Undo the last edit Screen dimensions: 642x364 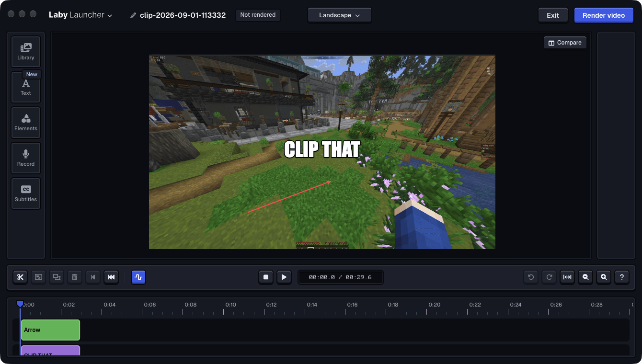tap(531, 277)
